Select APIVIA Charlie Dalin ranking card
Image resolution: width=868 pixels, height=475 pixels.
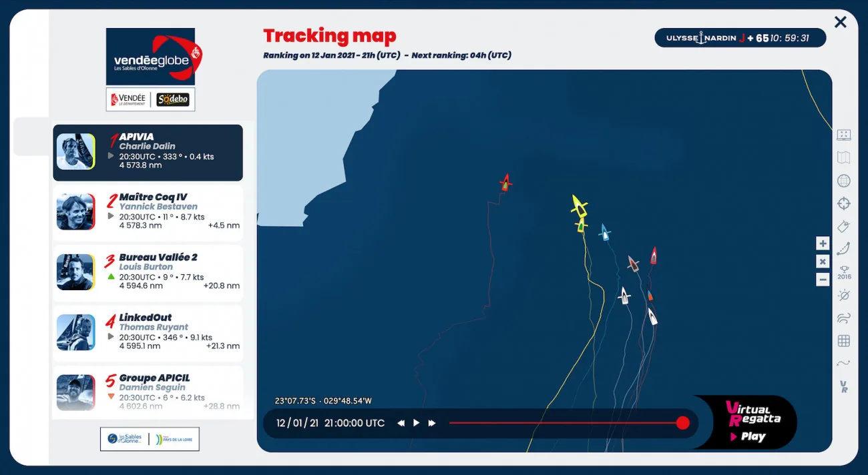coord(148,153)
